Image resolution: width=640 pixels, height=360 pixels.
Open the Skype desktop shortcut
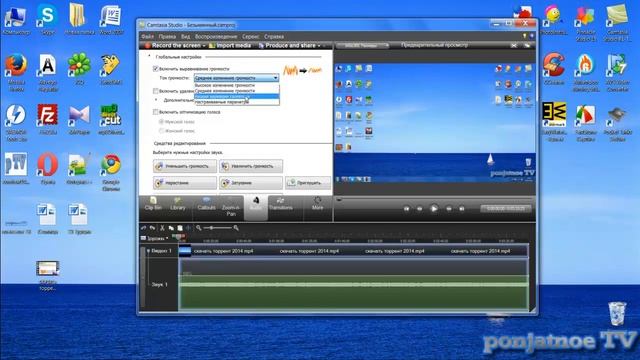[x=47, y=19]
